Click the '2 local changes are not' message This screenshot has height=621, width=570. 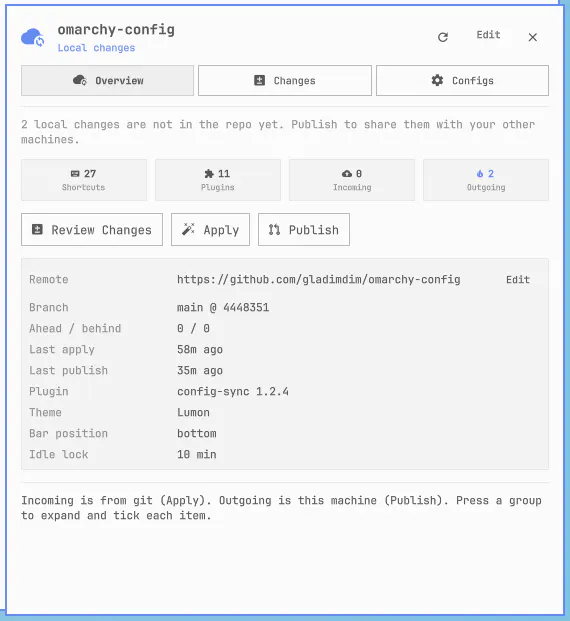point(278,132)
